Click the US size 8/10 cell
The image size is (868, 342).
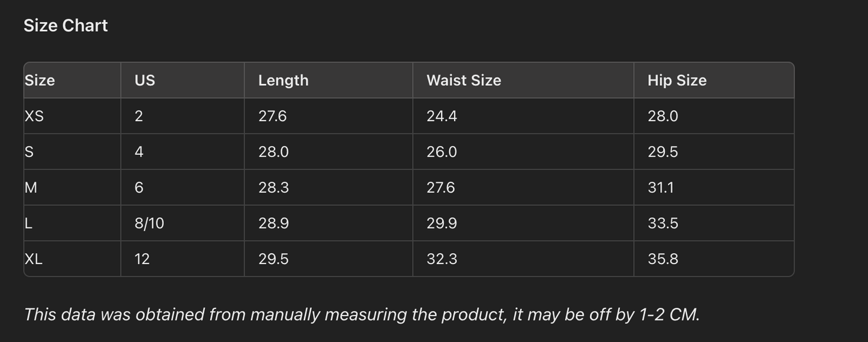click(149, 223)
